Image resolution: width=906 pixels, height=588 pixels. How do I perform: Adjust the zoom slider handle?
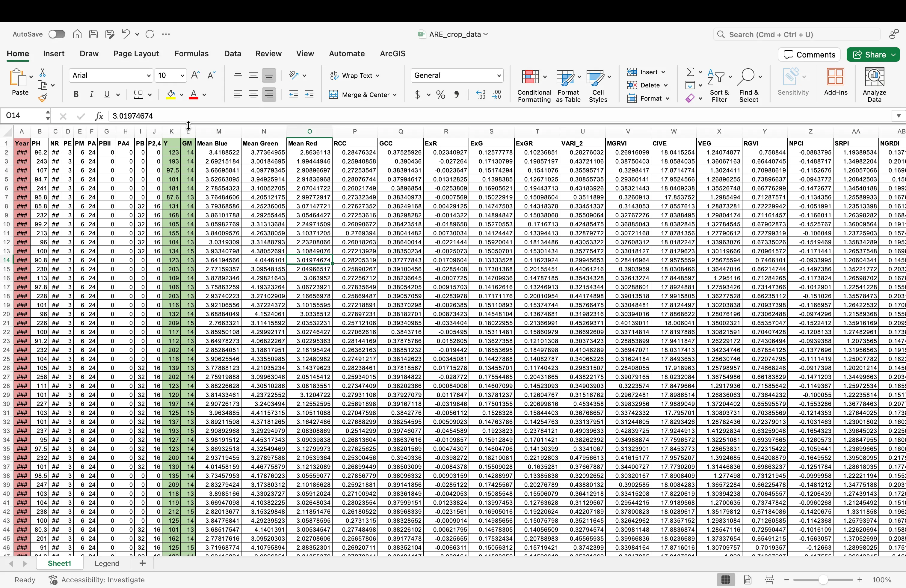pyautogui.click(x=823, y=580)
